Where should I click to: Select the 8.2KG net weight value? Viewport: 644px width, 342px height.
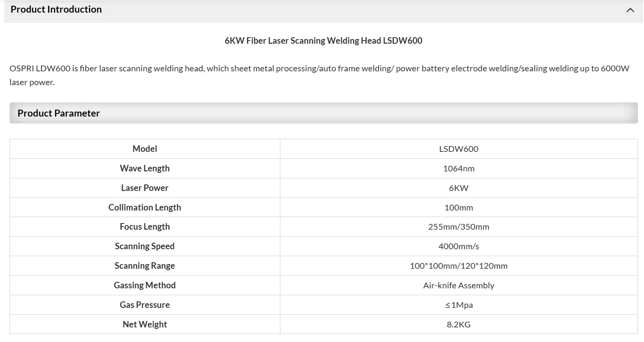coord(458,324)
